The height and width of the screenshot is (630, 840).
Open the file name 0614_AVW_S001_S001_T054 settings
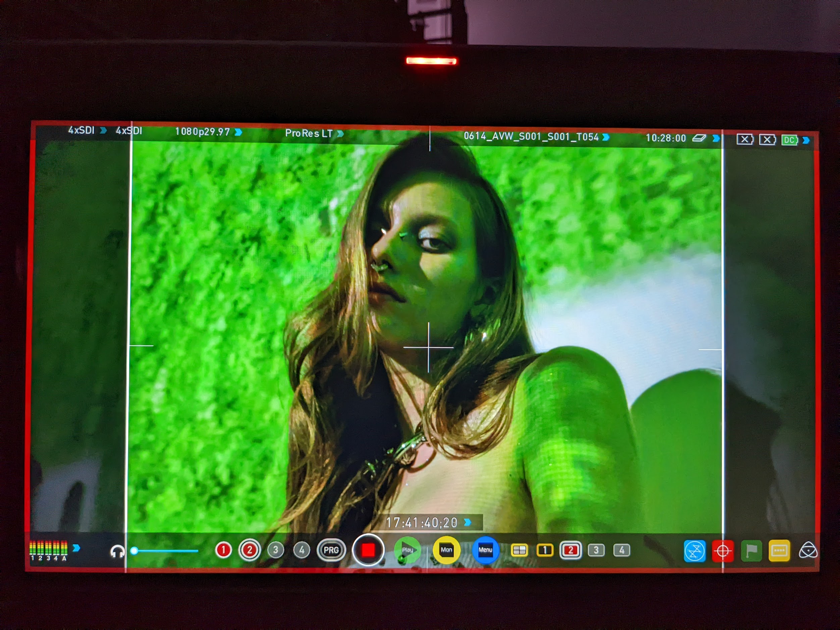tap(536, 137)
